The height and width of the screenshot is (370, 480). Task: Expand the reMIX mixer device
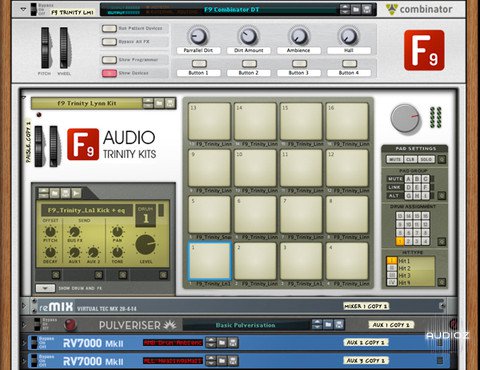point(24,305)
